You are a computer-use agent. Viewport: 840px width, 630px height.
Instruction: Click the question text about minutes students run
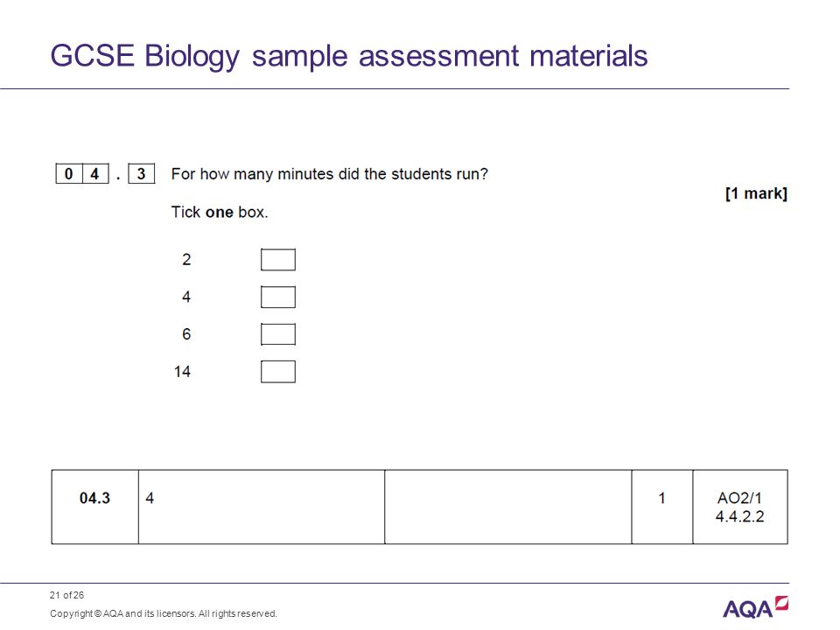pyautogui.click(x=330, y=174)
